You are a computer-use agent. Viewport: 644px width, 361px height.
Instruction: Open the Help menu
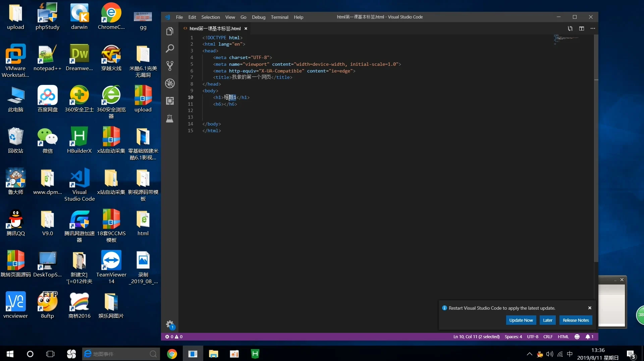pyautogui.click(x=298, y=17)
